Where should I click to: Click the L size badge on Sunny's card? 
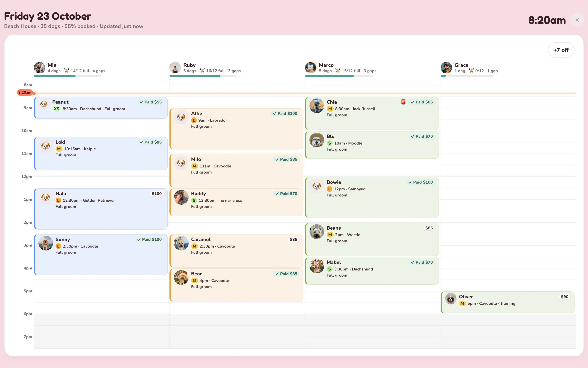pyautogui.click(x=58, y=246)
